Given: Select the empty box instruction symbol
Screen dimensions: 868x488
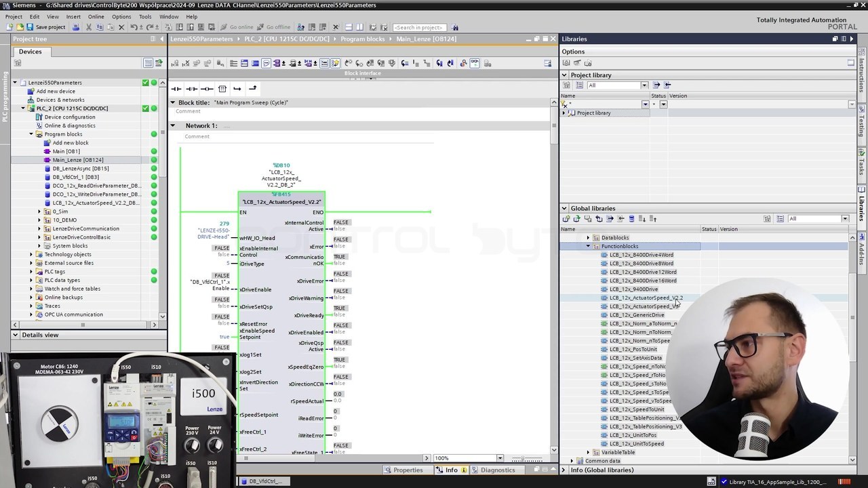Looking at the screenshot, I should tap(222, 89).
